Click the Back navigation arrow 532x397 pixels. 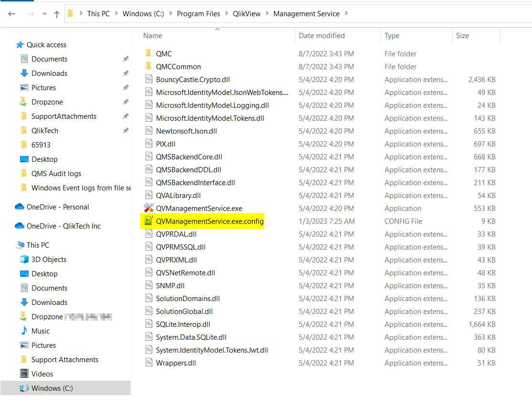[12, 14]
